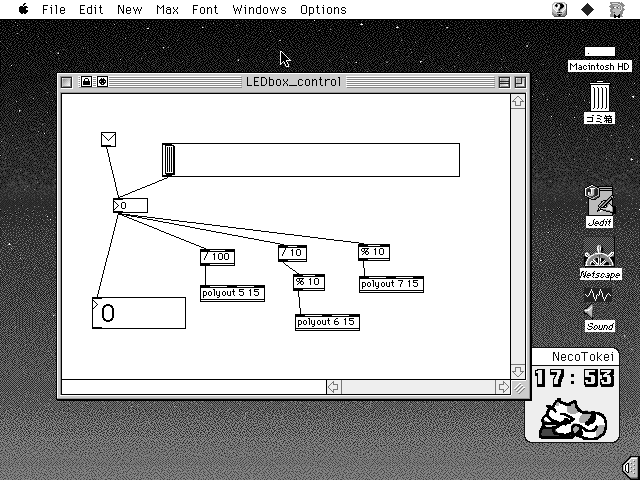This screenshot has width=640, height=480.
Task: Open the Apple menu
Action: [23, 9]
